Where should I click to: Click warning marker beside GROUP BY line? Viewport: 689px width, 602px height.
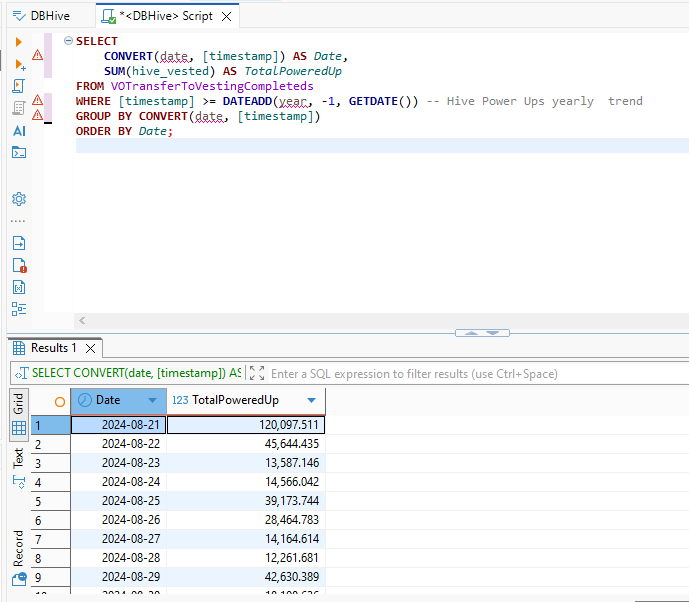tap(37, 115)
